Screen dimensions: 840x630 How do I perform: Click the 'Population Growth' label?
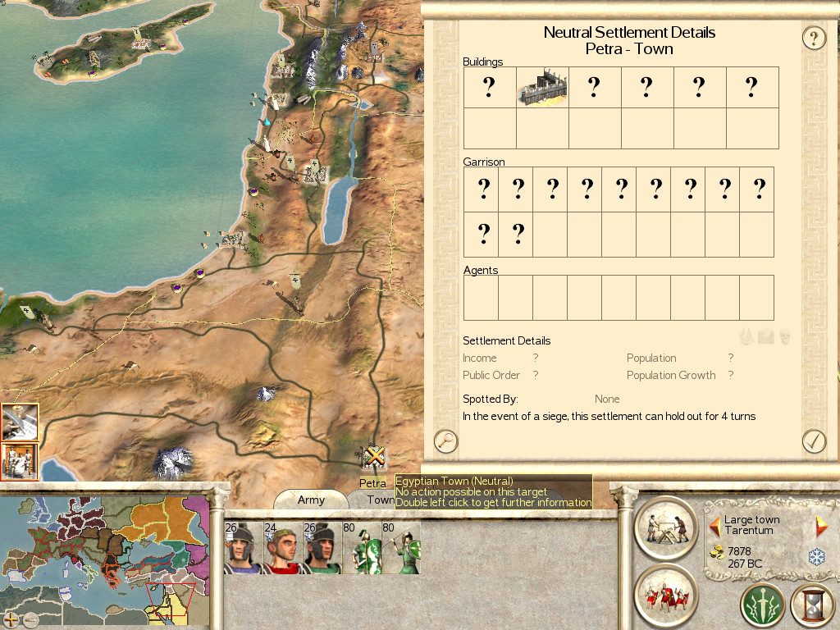(x=671, y=376)
